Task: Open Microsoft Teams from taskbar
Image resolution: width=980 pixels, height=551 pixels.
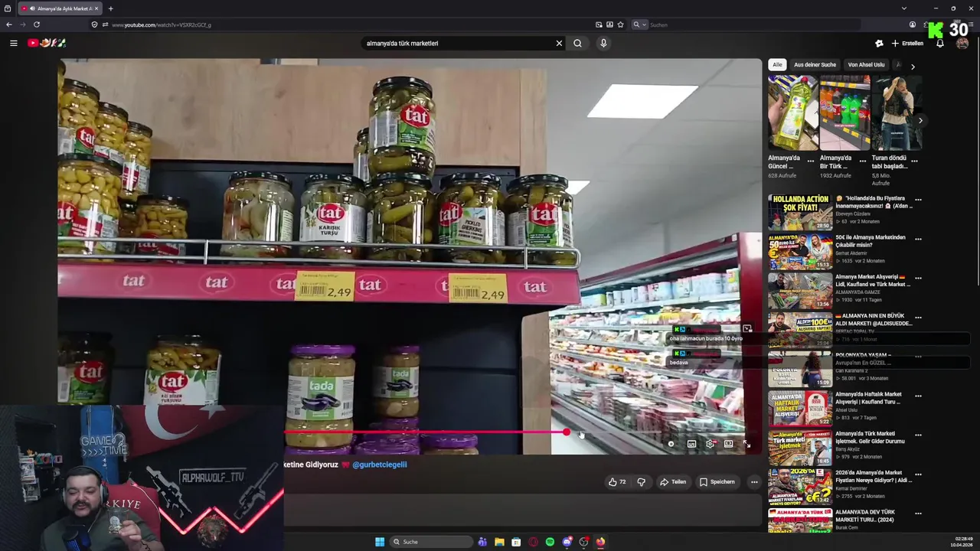Action: coord(482,542)
